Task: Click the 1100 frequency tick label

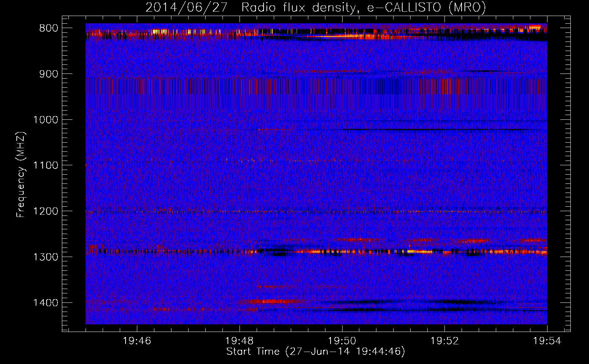Action: (x=46, y=166)
